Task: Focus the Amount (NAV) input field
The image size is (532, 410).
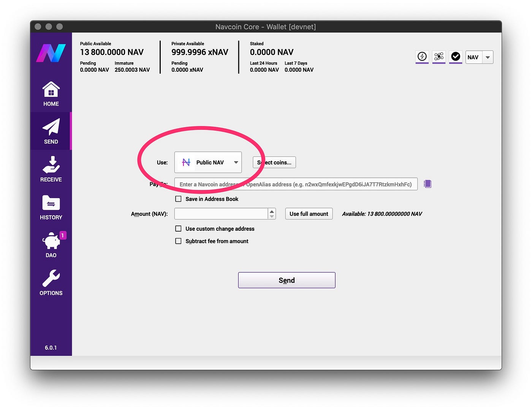Action: coord(221,214)
